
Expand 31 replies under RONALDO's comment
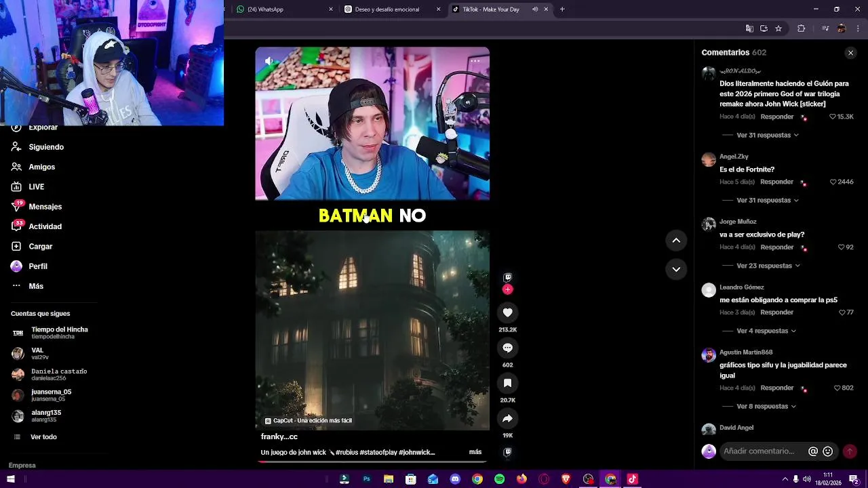tap(768, 135)
